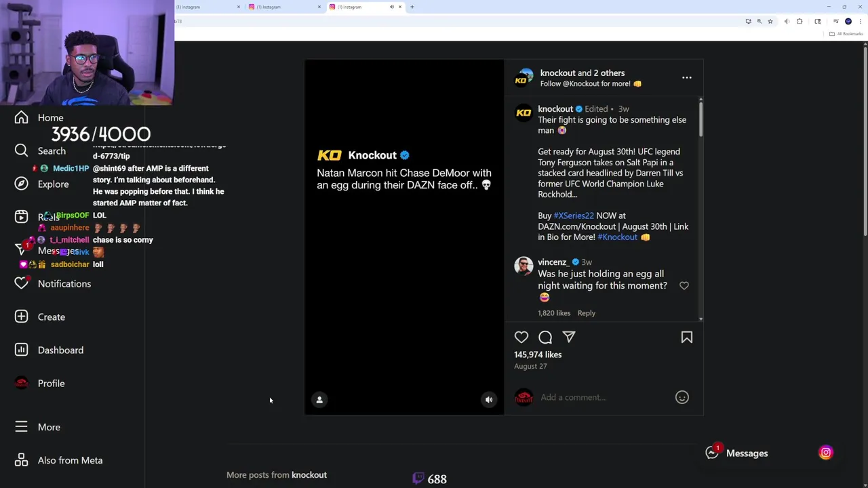
Task: Open the Home icon in Instagram sidebar
Action: pos(21,118)
